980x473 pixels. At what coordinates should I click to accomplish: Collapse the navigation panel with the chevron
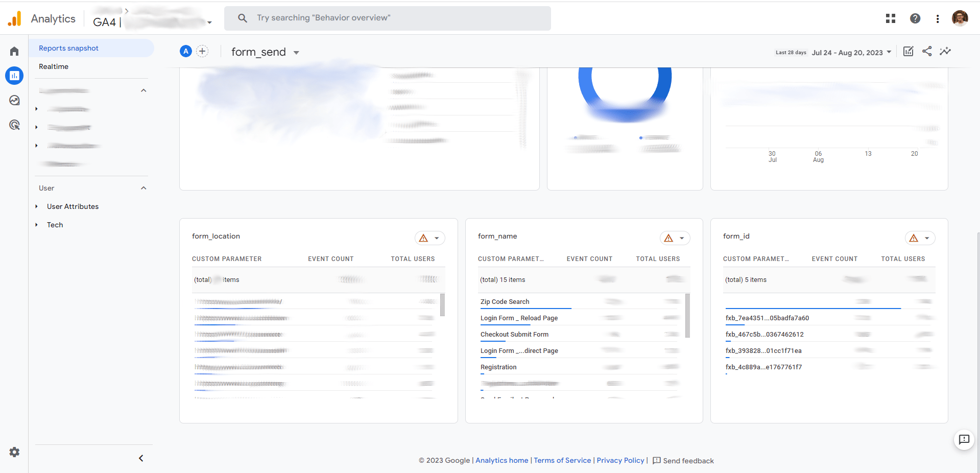point(141,458)
